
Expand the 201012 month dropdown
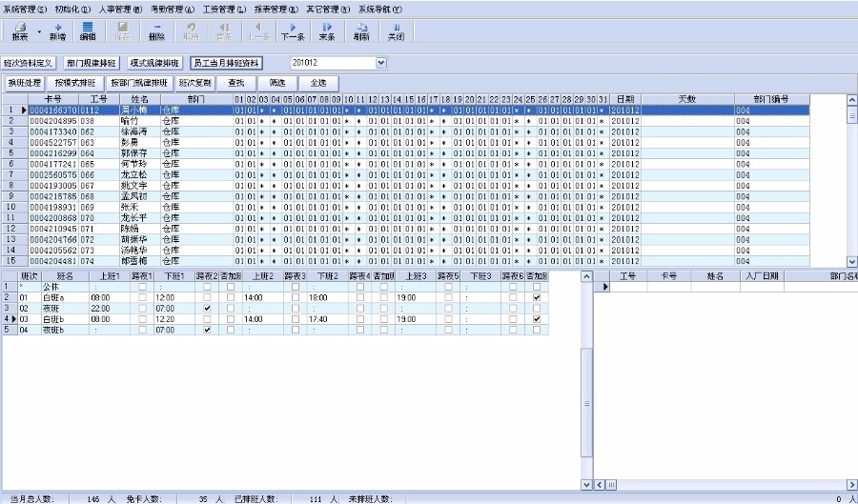(381, 64)
